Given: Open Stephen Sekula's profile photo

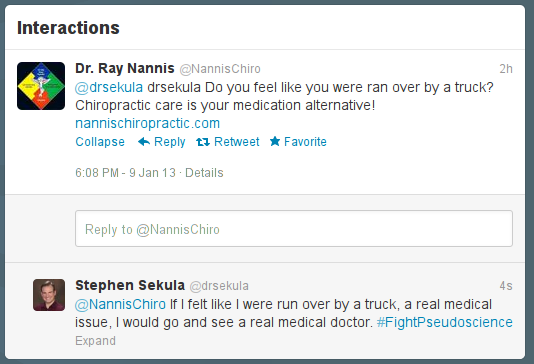Looking at the screenshot, I should [x=49, y=295].
